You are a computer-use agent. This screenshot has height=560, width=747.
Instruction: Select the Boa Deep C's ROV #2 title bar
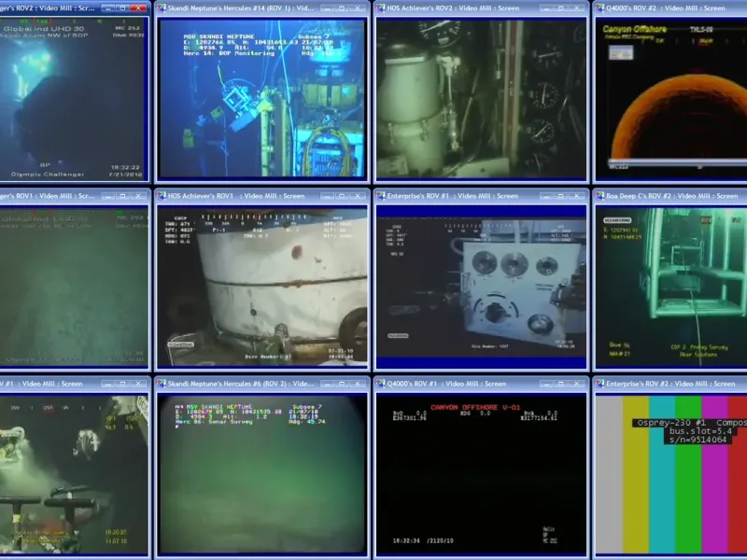coord(671,196)
